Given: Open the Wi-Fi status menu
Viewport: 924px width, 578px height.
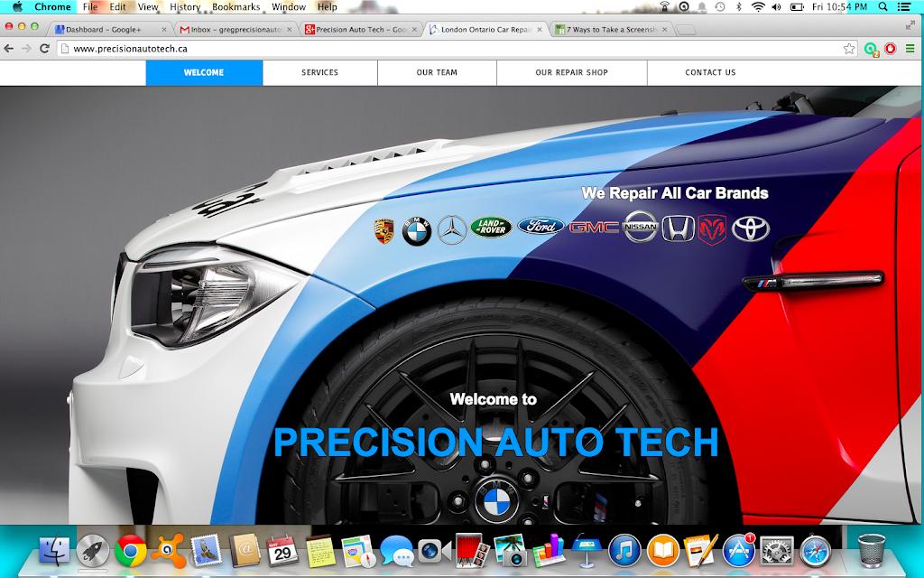Looking at the screenshot, I should pyautogui.click(x=758, y=7).
